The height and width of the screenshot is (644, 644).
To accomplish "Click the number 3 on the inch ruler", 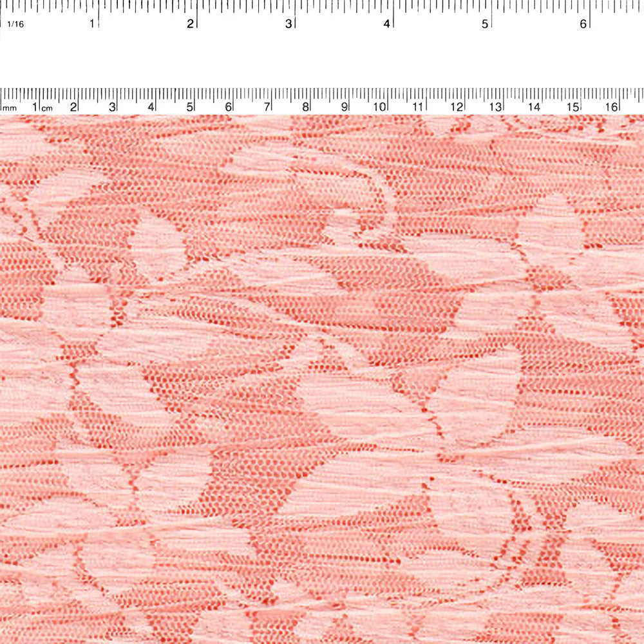I will click(x=289, y=24).
